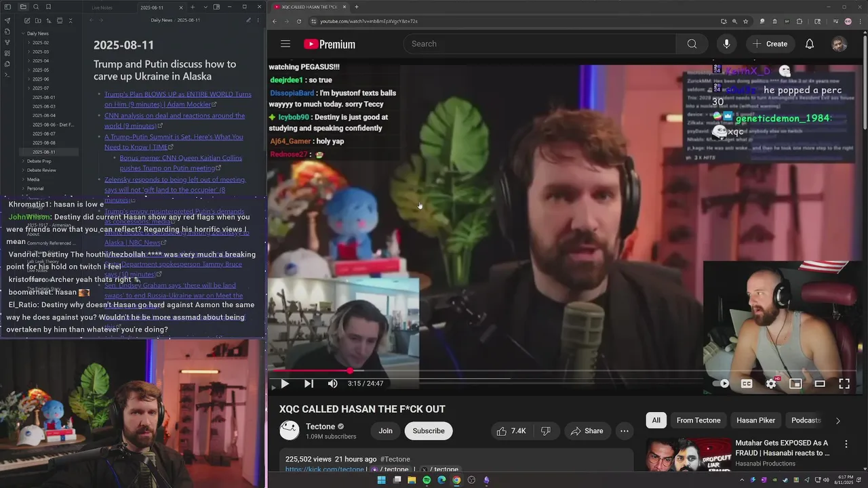Mute the video volume speaker
The image size is (868, 488).
(332, 384)
